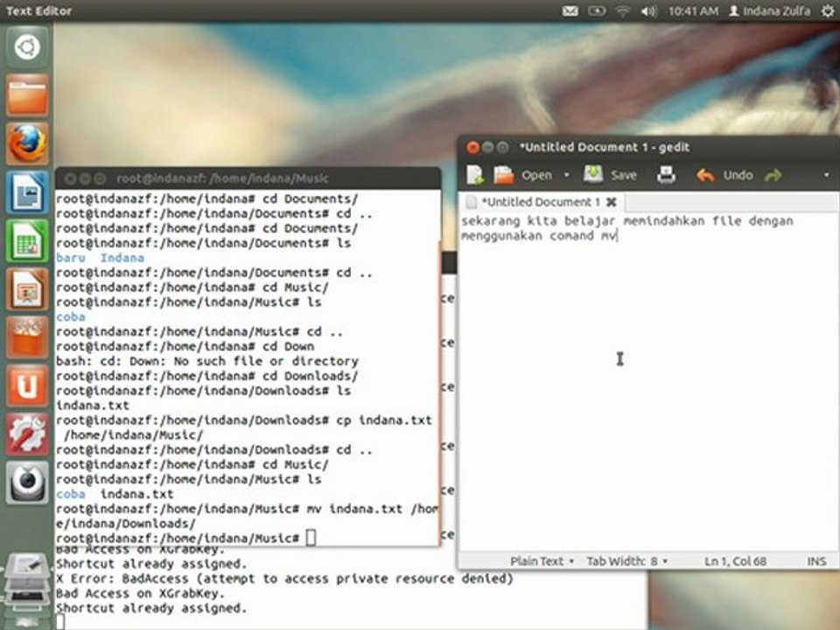Viewport: 840px width, 630px height.
Task: Expand the gedit toolbar overflow arrow
Action: [x=826, y=175]
